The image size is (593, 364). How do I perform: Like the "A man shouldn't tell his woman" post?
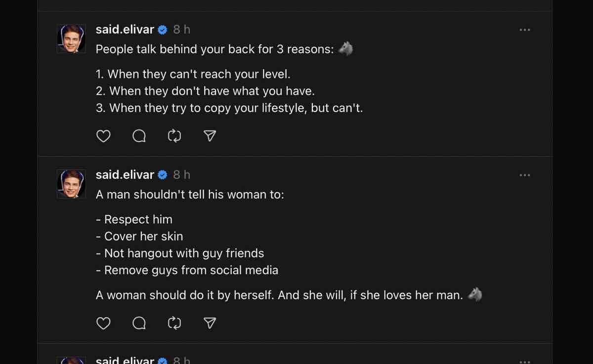click(103, 323)
